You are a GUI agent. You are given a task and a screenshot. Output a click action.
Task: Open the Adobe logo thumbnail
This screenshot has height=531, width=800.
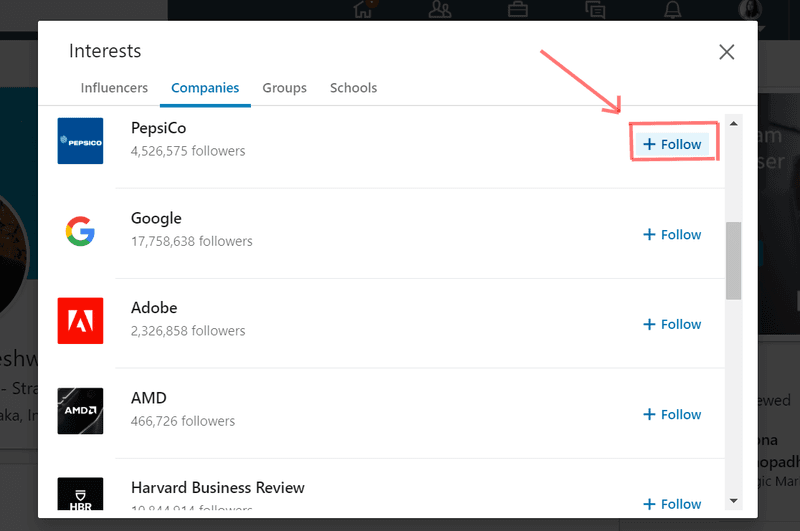tap(80, 321)
